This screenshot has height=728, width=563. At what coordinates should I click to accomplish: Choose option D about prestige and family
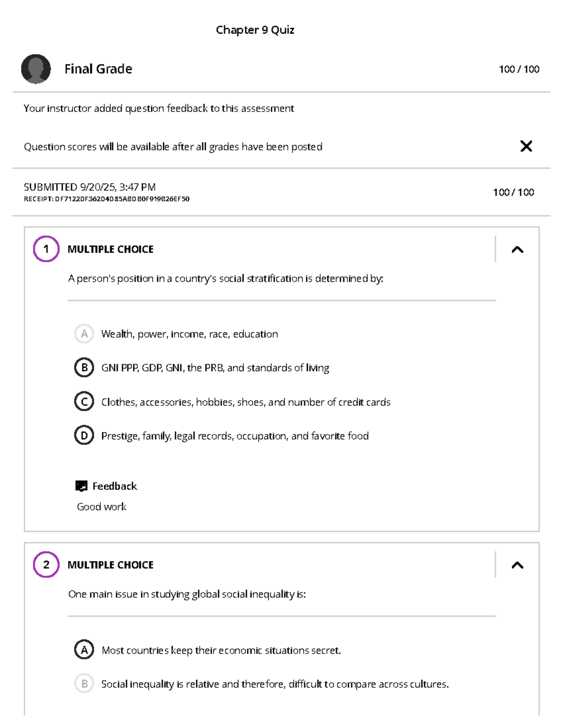(84, 435)
